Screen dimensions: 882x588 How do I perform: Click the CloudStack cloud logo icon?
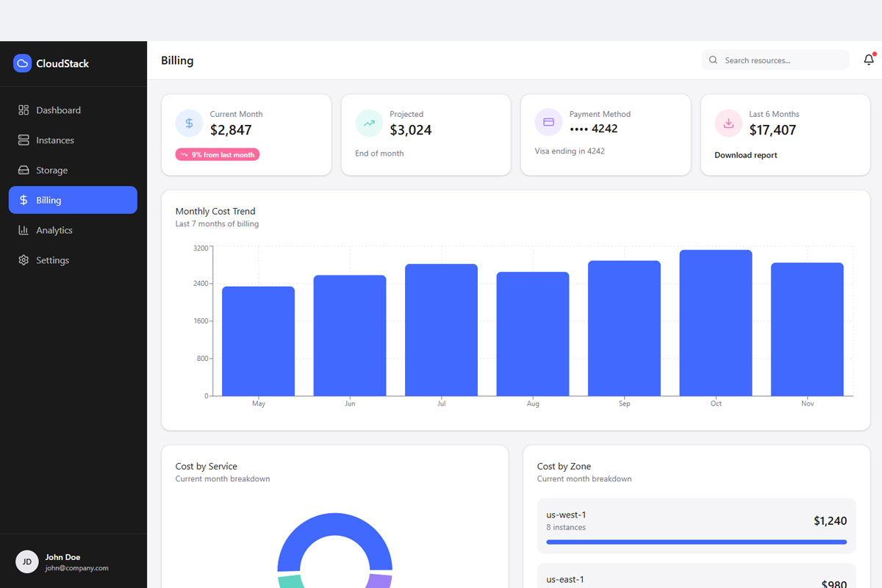tap(22, 63)
